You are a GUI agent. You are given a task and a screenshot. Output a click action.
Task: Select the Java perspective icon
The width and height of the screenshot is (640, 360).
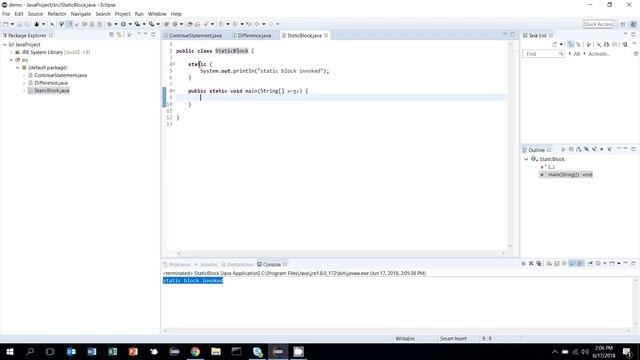pos(633,24)
